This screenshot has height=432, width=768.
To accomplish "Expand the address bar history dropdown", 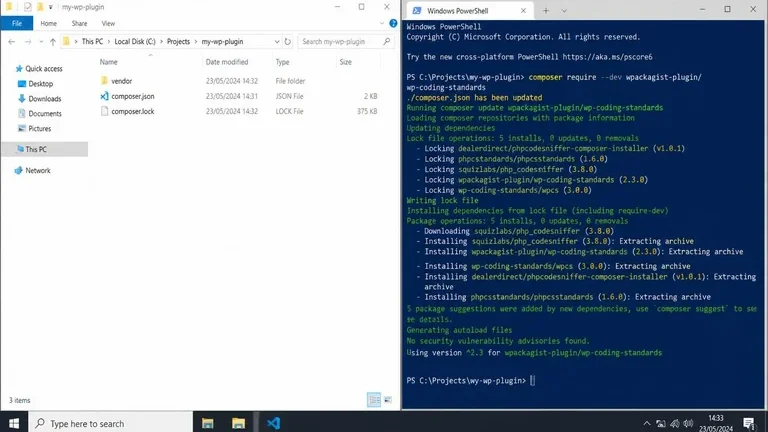I will click(x=277, y=42).
